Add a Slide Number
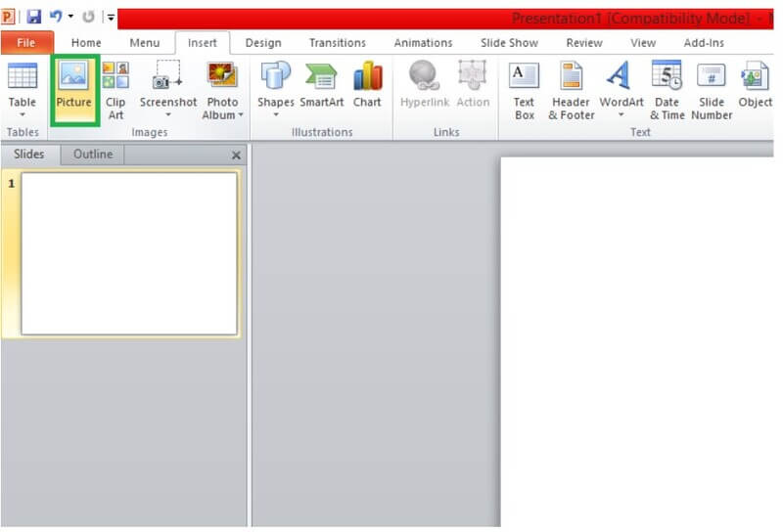This screenshot has width=783, height=532. (x=712, y=90)
